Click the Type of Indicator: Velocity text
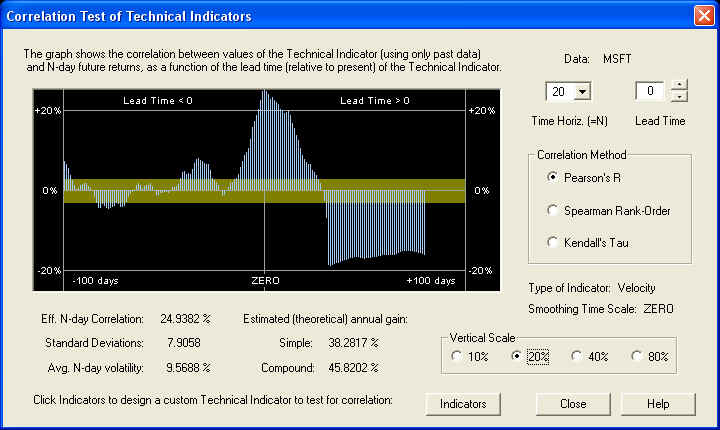 point(592,288)
